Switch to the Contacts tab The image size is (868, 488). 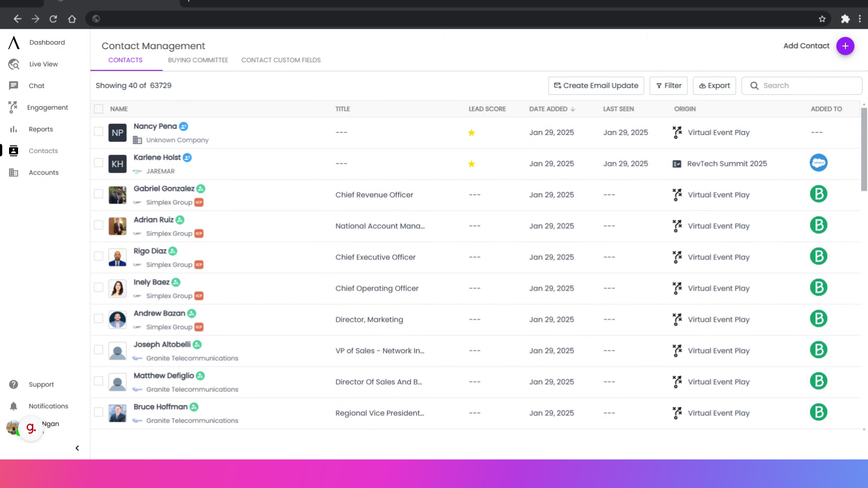tap(125, 60)
